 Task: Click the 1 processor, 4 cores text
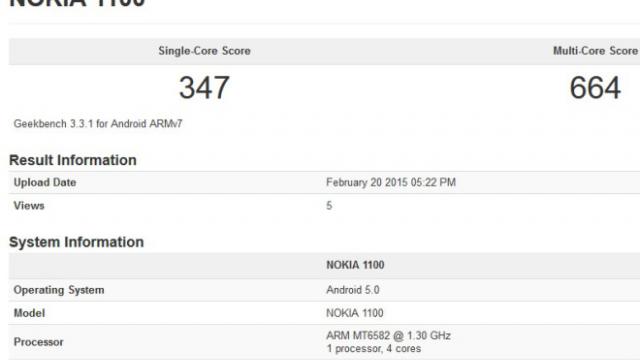373,349
